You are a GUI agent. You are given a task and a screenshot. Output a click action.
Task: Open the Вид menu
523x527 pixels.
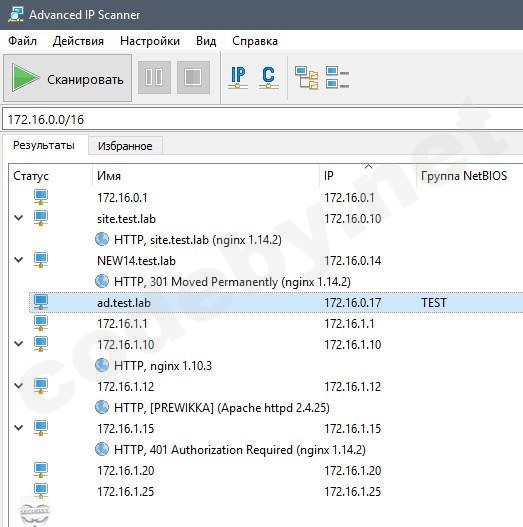pyautogui.click(x=206, y=41)
